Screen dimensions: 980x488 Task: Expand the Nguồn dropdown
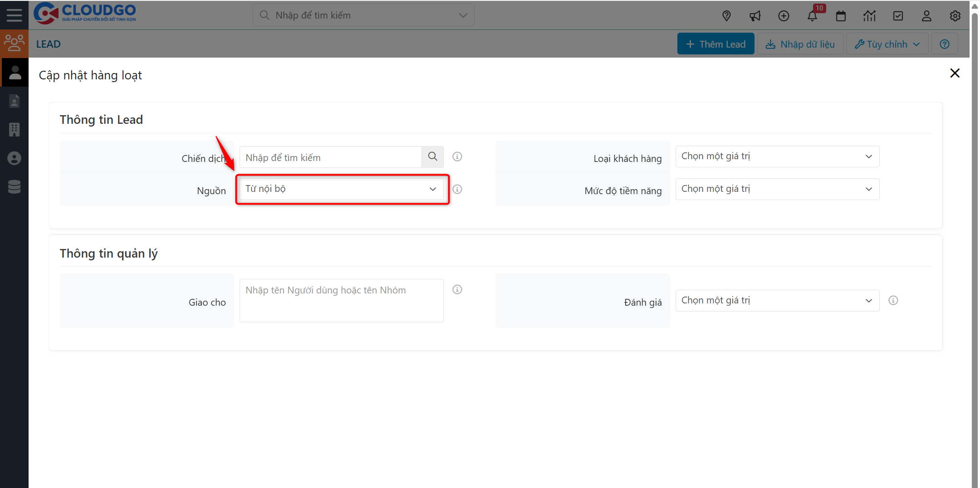tap(341, 189)
